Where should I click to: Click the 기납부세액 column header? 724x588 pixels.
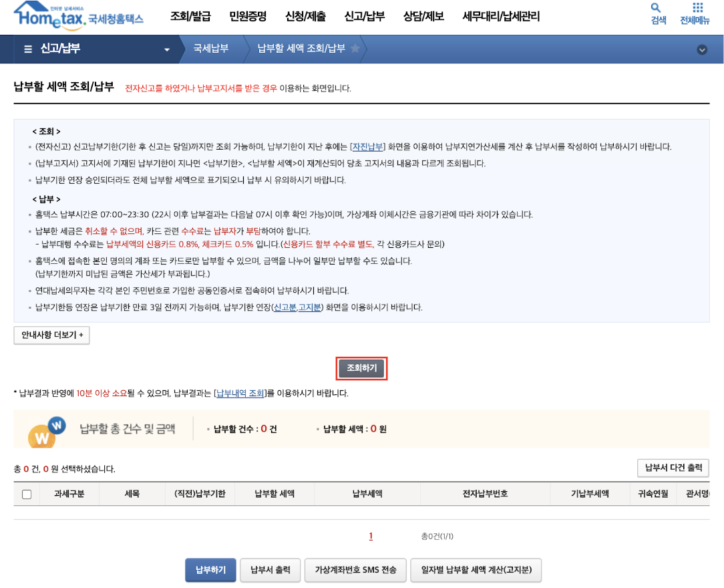pos(590,494)
